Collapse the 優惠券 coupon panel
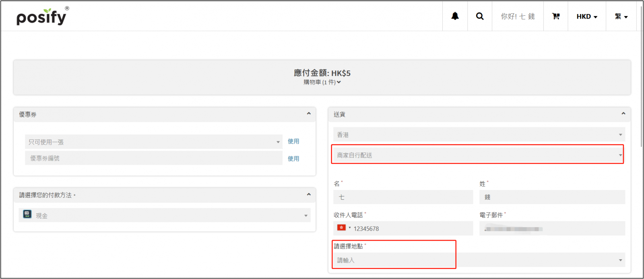This screenshot has width=644, height=279. click(x=309, y=114)
